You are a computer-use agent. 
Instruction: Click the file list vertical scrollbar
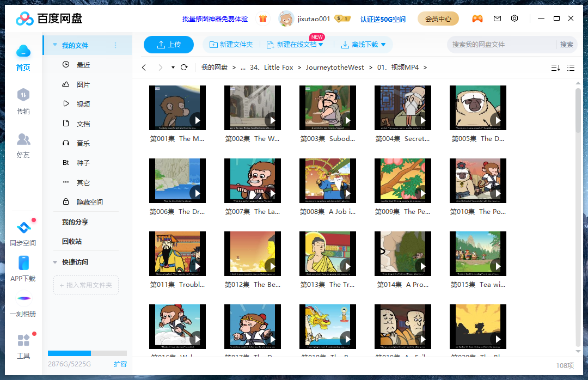578,111
